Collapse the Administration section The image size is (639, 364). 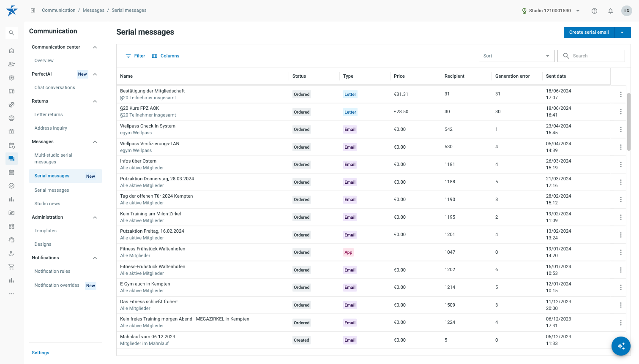click(95, 217)
